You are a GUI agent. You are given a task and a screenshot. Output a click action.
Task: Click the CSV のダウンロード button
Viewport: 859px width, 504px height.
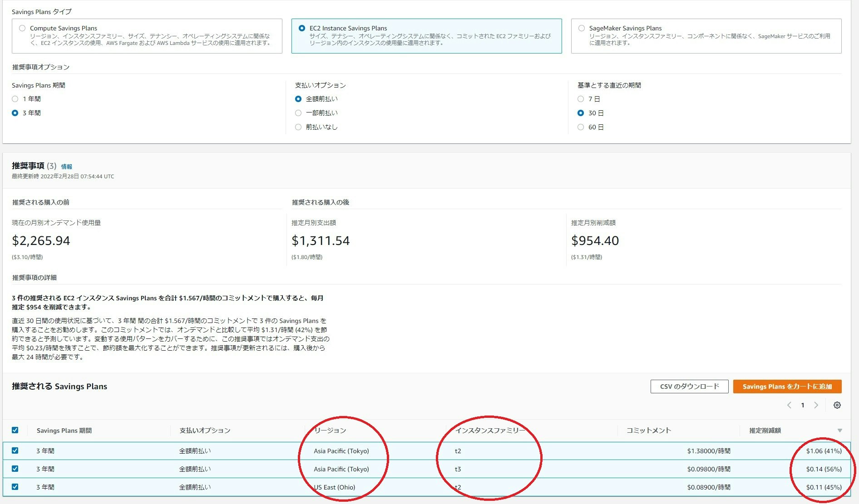(689, 387)
